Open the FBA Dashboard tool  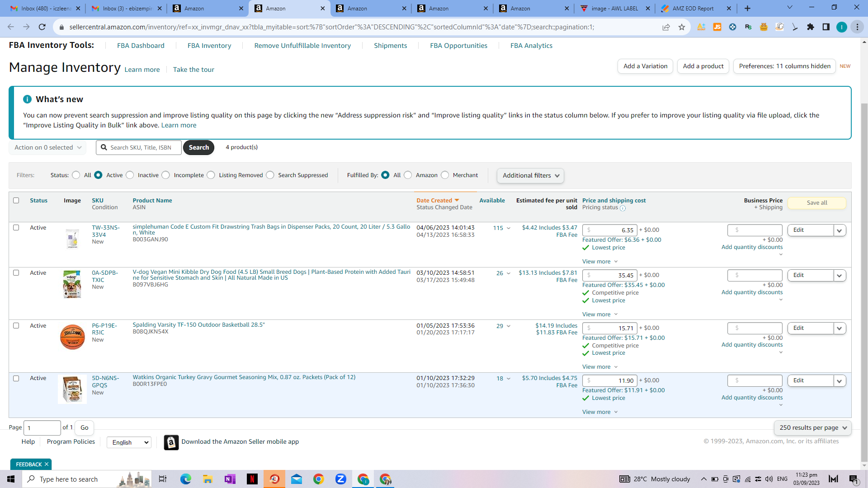pos(141,46)
